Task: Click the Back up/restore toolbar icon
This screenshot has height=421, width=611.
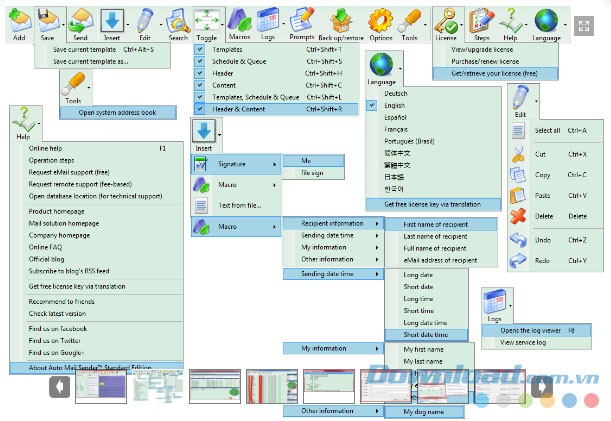Action: tap(336, 20)
